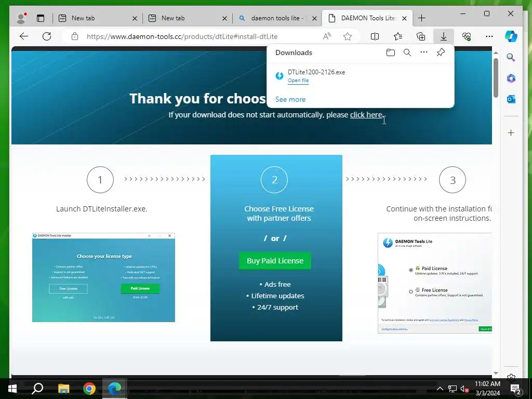Activate the Read aloud icon
This screenshot has width=532, height=399.
pos(327,36)
